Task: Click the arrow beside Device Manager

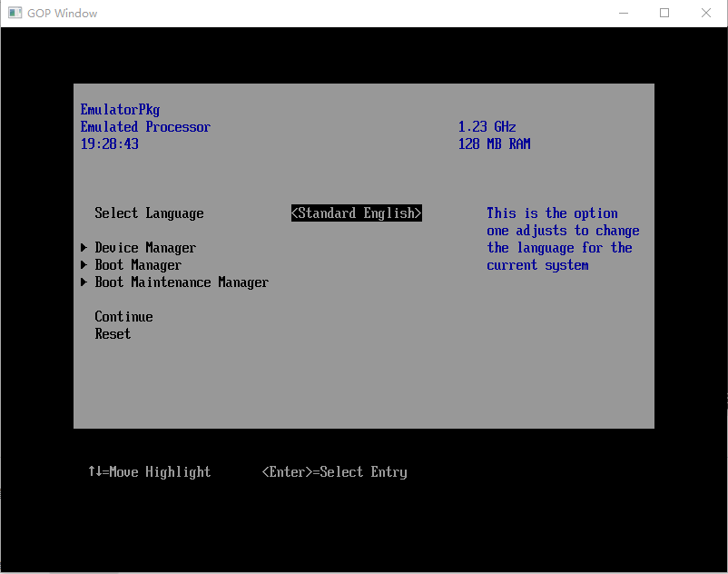Action: pyautogui.click(x=84, y=248)
